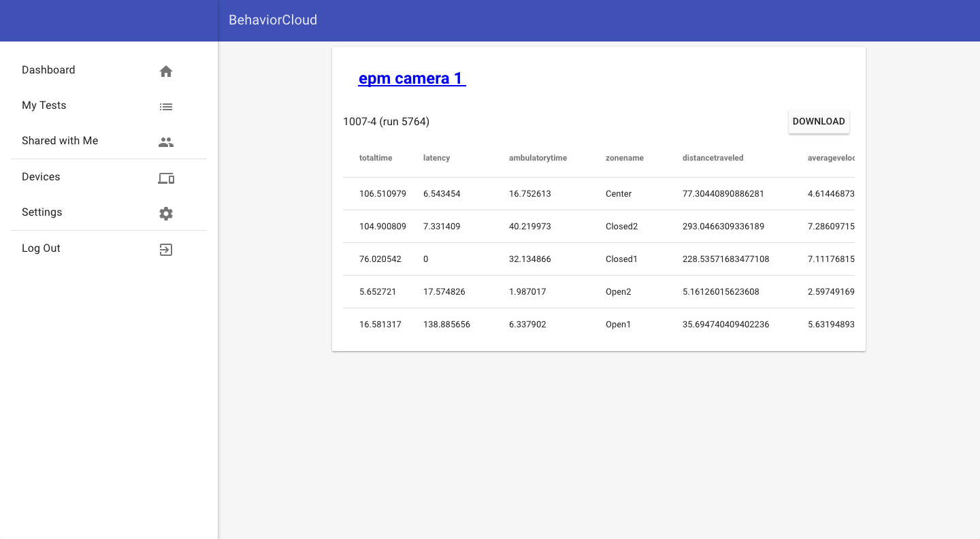This screenshot has width=980, height=539.
Task: Click ambulatorytime value 16.752613
Action: 530,194
